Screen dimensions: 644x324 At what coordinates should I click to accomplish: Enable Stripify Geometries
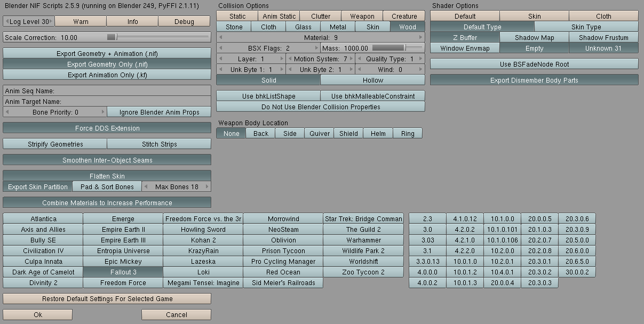click(55, 144)
